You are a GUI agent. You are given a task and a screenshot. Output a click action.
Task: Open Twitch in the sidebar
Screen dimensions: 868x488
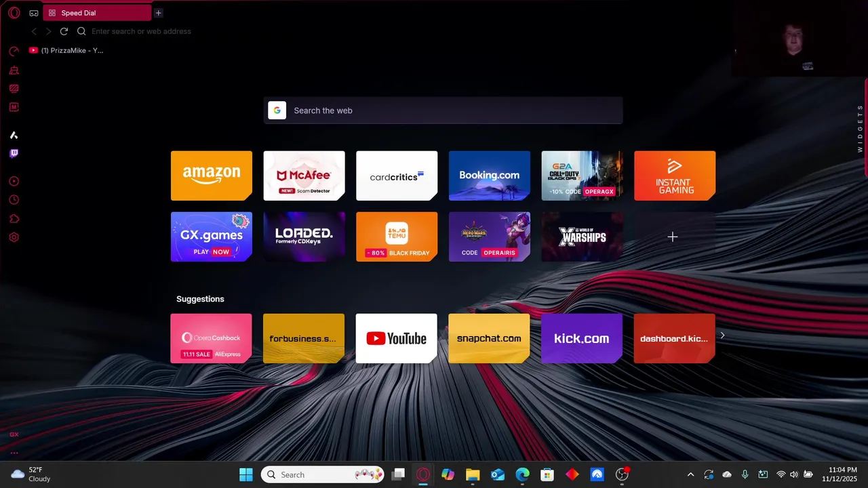14,154
